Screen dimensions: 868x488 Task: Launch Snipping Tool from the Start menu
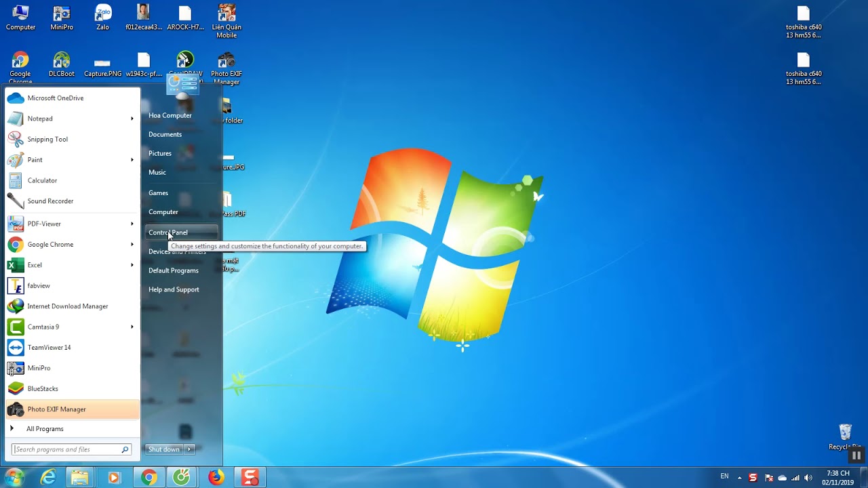point(72,139)
